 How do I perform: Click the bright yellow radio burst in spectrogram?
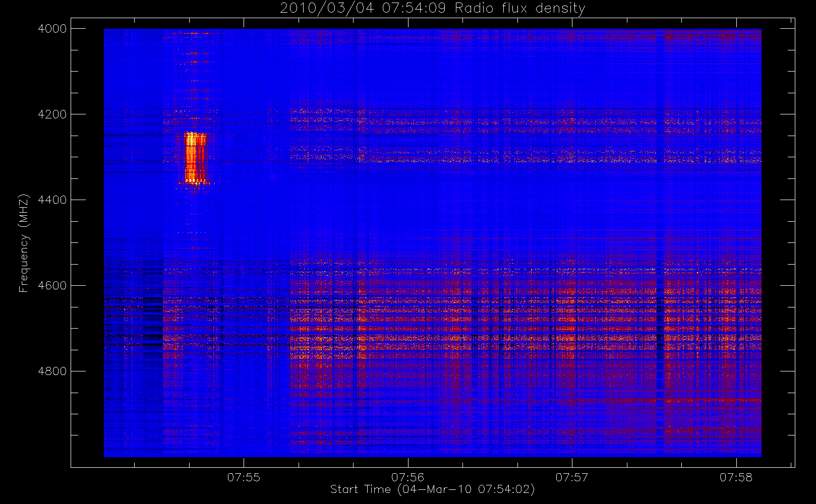click(195, 158)
